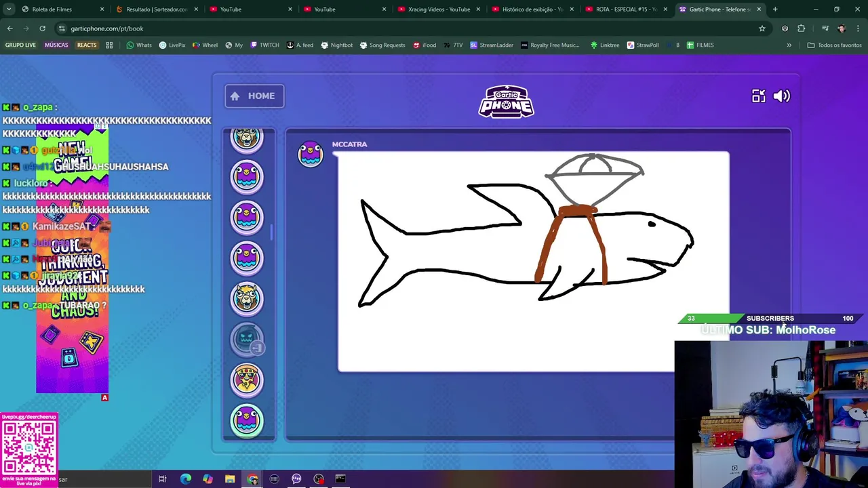Viewport: 868px width, 488px height.
Task: Open a new browser tab
Action: pos(775,9)
